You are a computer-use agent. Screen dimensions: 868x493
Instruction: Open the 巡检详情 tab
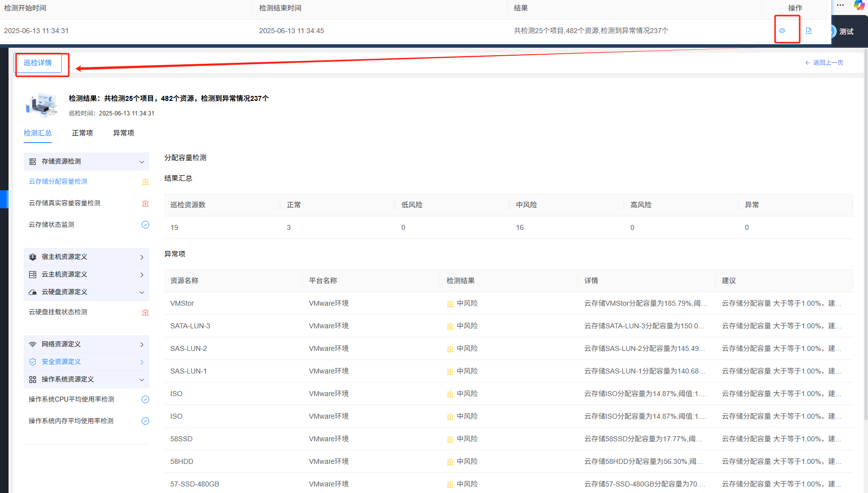click(38, 63)
